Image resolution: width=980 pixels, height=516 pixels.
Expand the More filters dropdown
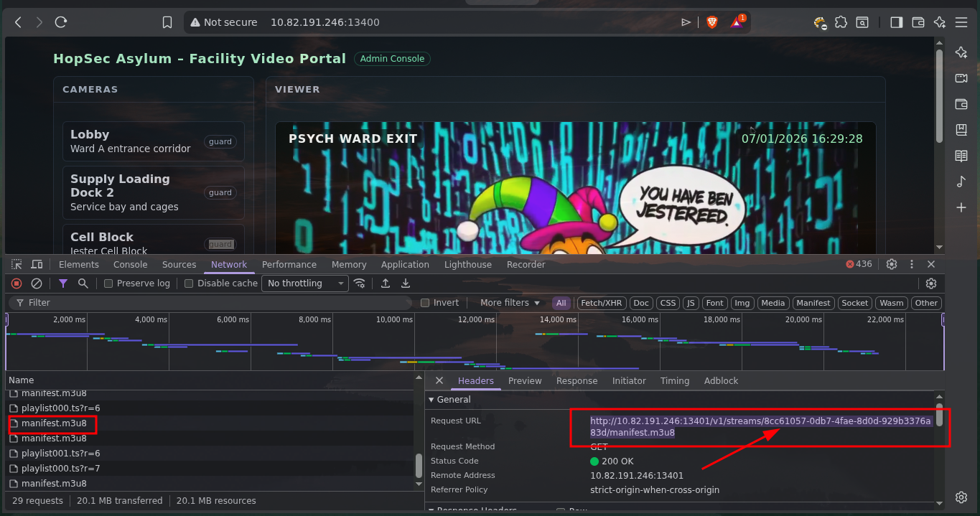tap(510, 303)
